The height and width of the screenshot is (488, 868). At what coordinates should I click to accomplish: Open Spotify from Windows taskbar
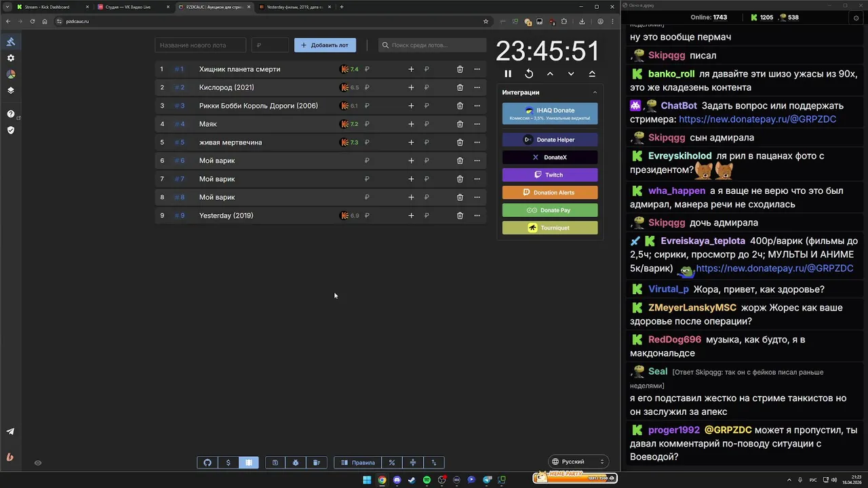427,480
